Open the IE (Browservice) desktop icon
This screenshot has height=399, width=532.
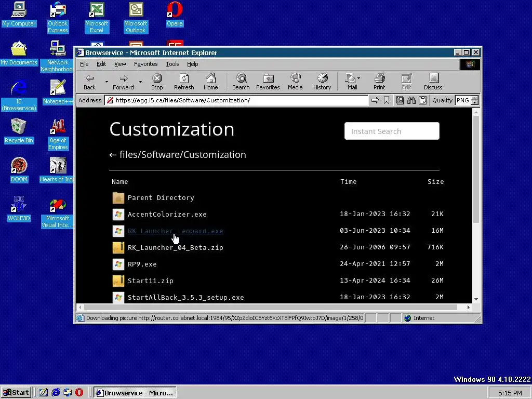tap(19, 96)
